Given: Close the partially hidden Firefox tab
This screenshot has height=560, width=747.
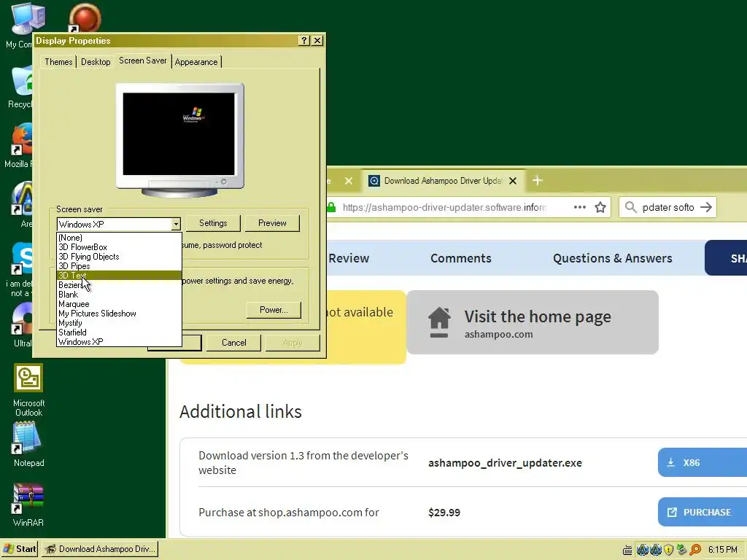Looking at the screenshot, I should coord(349,181).
